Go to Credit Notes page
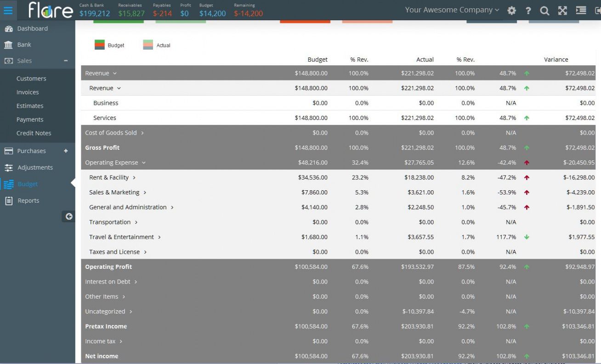Viewport: 601px width, 364px height. pos(34,133)
